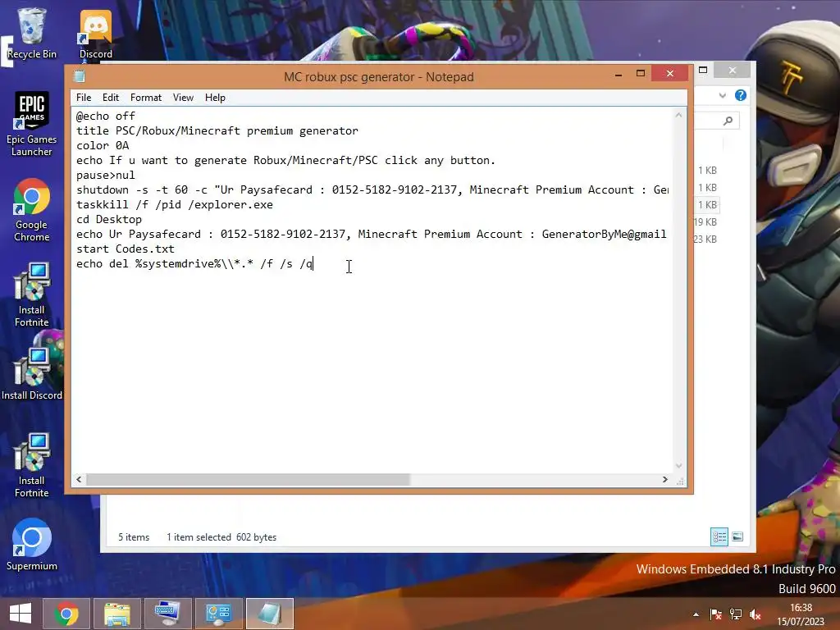Screen dimensions: 840x630
Task: Switch Explorer to details view icon
Action: coord(719,536)
